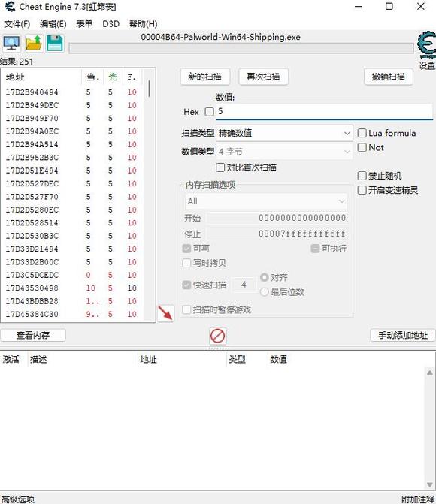Check 对比首次扫描 option
The height and width of the screenshot is (504, 436).
click(220, 167)
